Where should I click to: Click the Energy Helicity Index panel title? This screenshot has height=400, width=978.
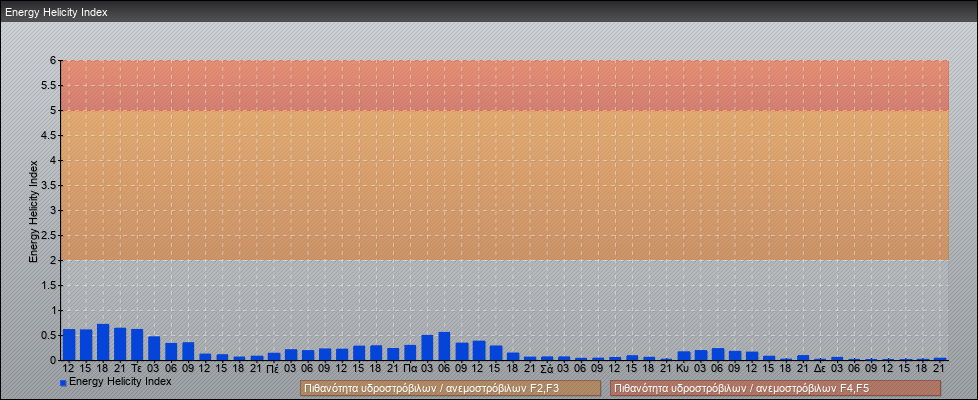pos(56,12)
